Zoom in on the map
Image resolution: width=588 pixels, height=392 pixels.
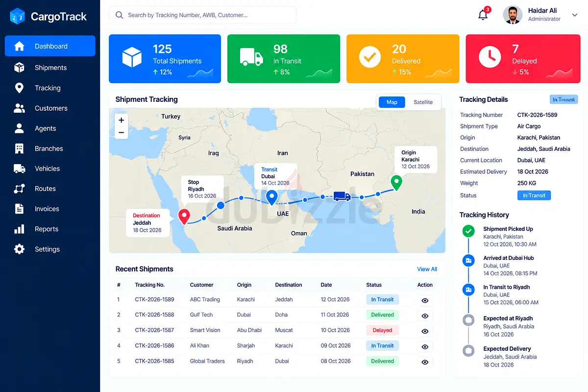(121, 120)
